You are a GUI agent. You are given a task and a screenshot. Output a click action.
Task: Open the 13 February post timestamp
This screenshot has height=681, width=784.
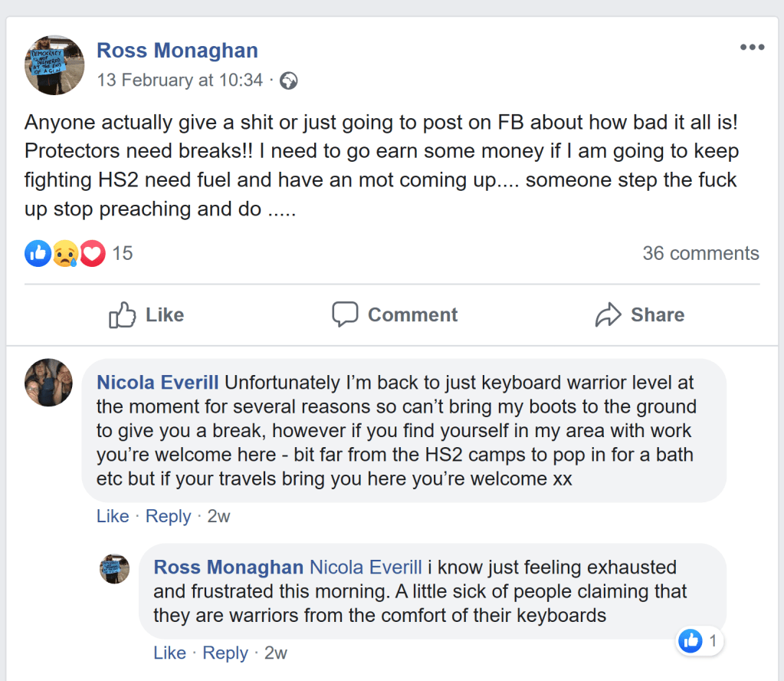tap(180, 81)
